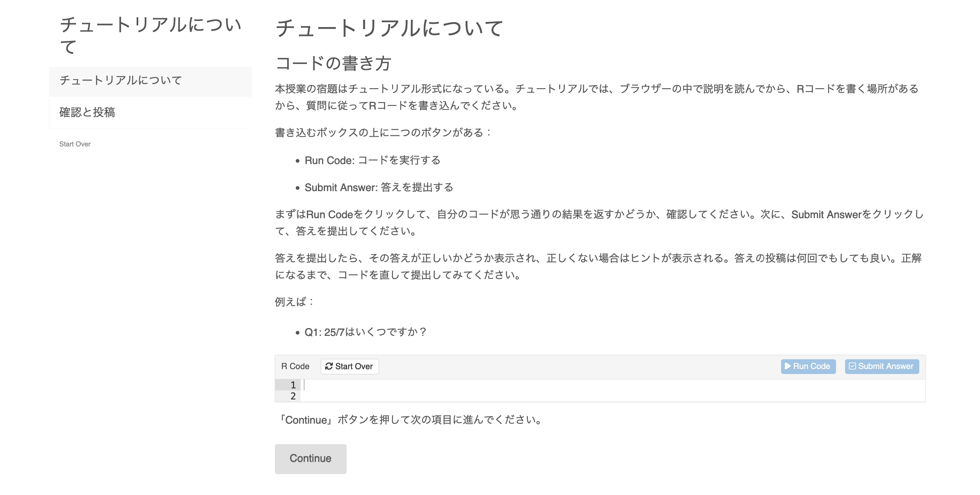Click the checkmark icon on Submit Answer
This screenshot has width=980, height=495.
tap(852, 366)
